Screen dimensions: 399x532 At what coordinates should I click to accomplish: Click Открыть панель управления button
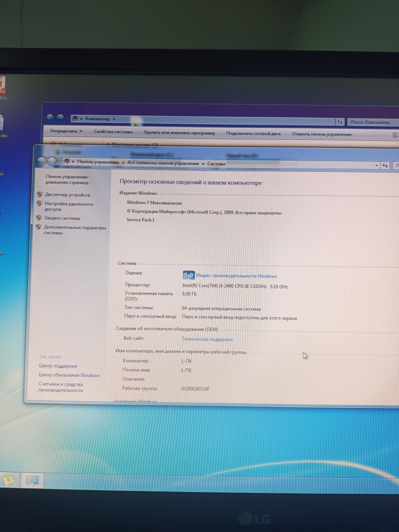(321, 134)
